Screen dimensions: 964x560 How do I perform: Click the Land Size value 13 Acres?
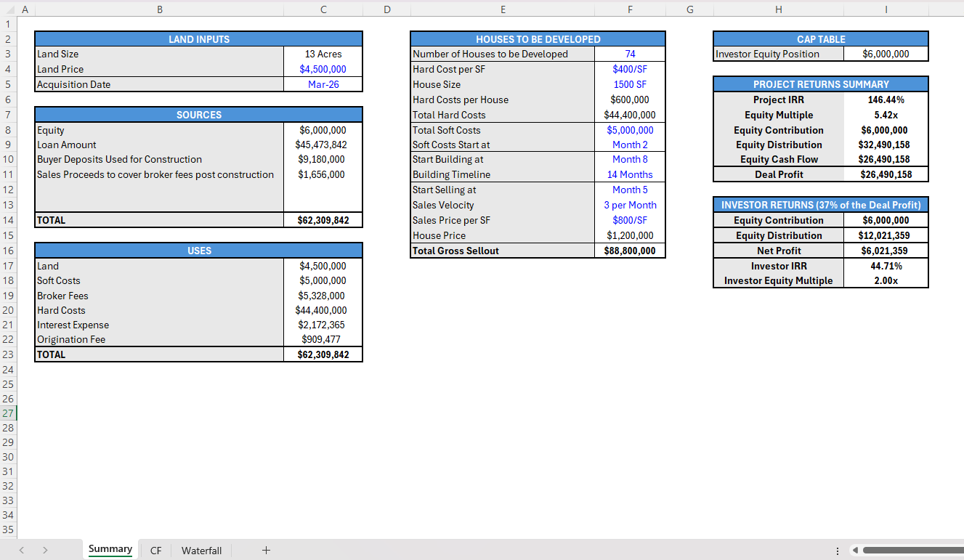coord(323,54)
